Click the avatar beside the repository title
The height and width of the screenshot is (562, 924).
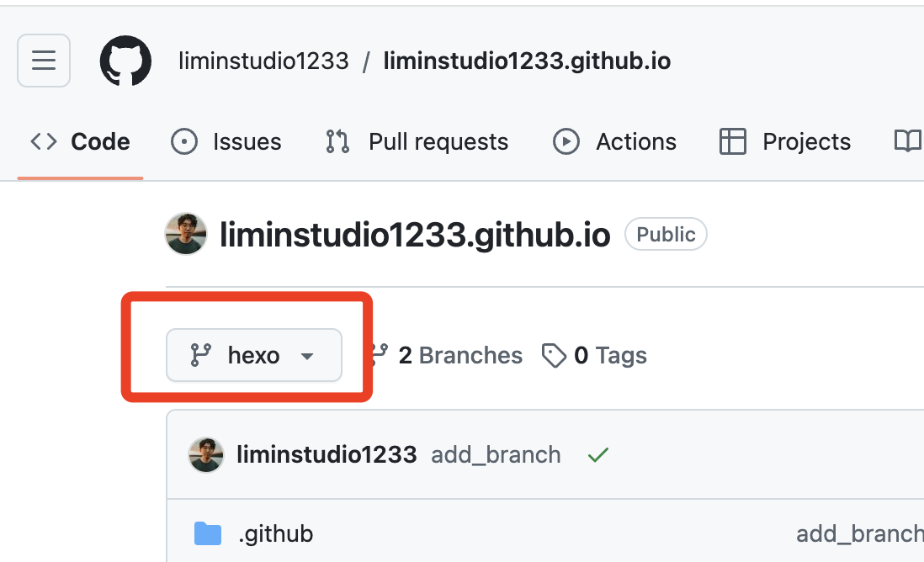pos(186,234)
